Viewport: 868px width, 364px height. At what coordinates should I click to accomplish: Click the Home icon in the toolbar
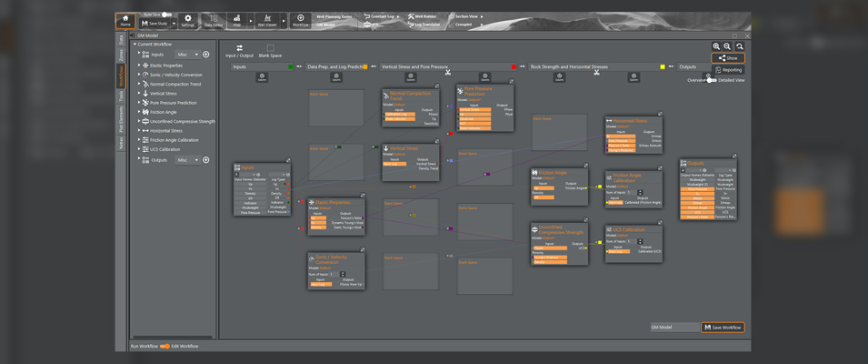(125, 20)
